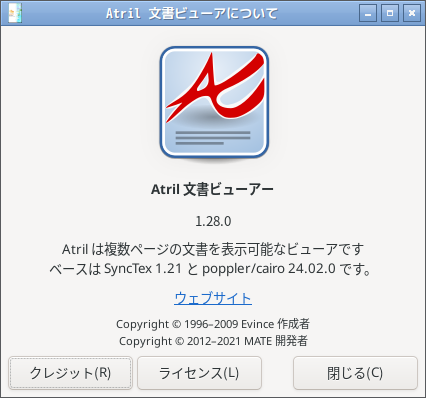The image size is (426, 398).
Task: Close the dialog using title bar X
Action: point(412,13)
